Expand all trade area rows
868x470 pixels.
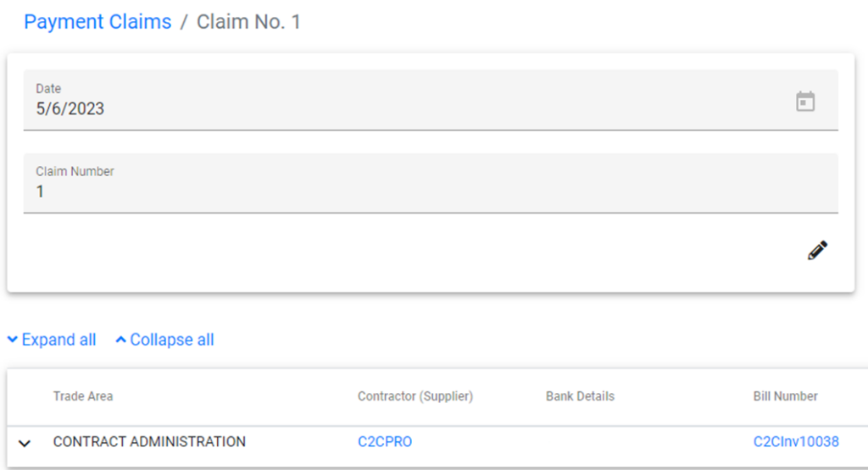pos(58,340)
